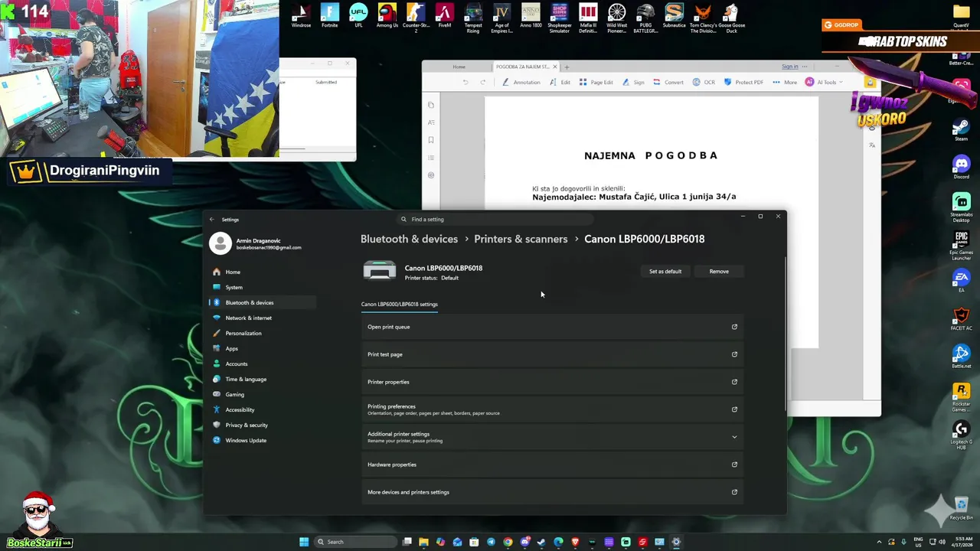Open the Recycle Bin
The height and width of the screenshot is (551, 980).
pos(961,508)
